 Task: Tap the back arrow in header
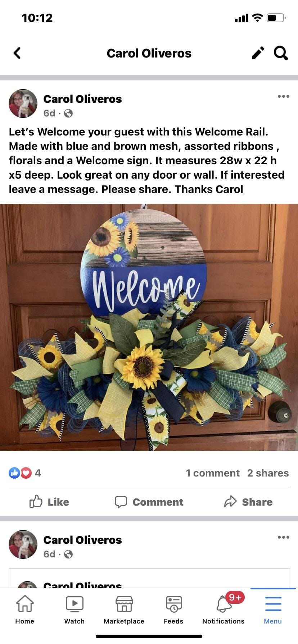(x=17, y=53)
